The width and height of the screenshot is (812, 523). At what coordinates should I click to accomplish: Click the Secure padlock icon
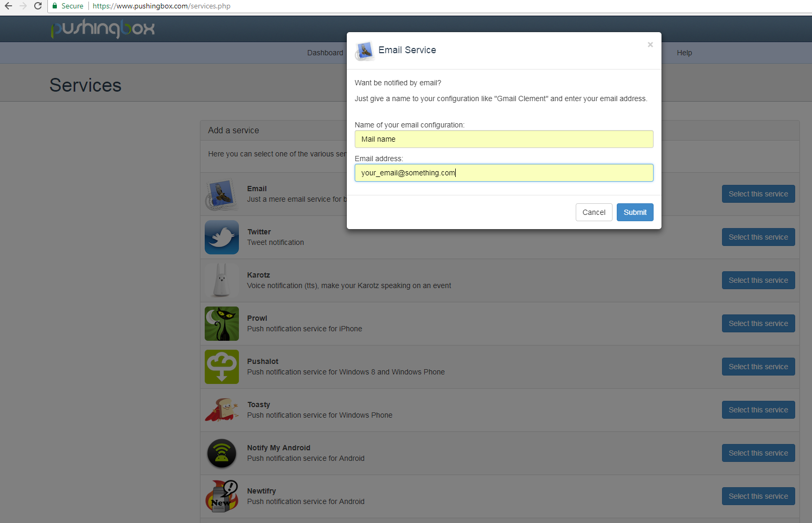pyautogui.click(x=55, y=6)
